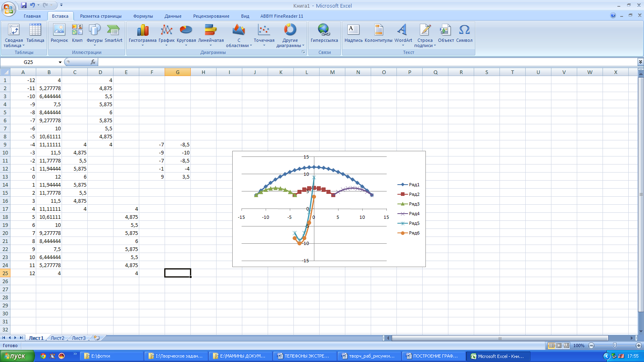This screenshot has width=644, height=362.
Task: Expand the formula bar
Action: tap(640, 62)
